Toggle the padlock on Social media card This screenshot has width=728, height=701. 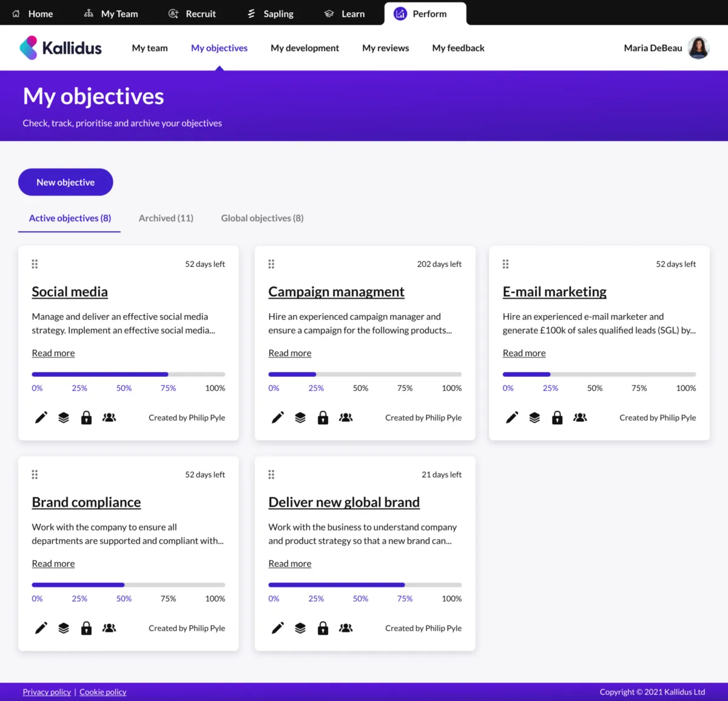coord(86,418)
